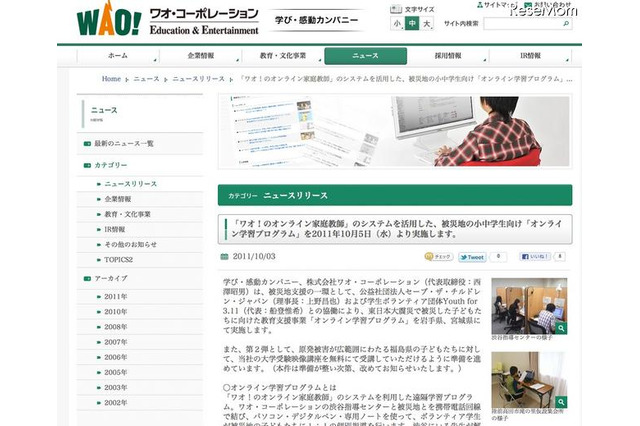Open the 2002年 archive
Screen dimensions: 640x426
pyautogui.click(x=116, y=402)
